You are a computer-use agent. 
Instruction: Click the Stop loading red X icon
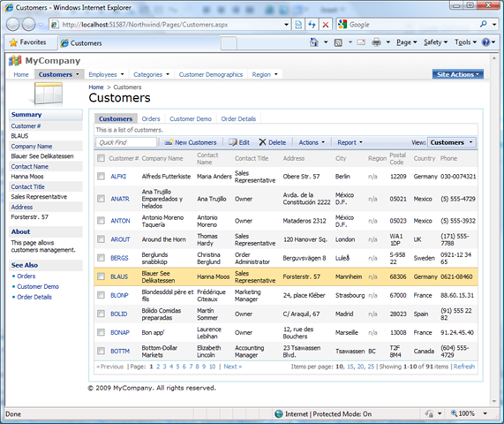pos(326,25)
